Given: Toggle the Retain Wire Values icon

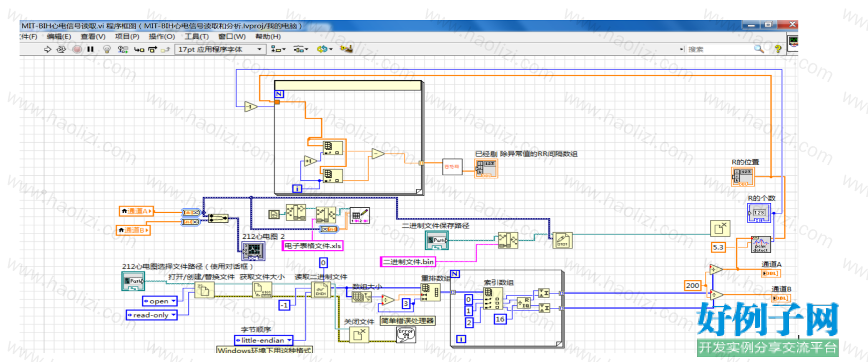Looking at the screenshot, I should click(123, 49).
